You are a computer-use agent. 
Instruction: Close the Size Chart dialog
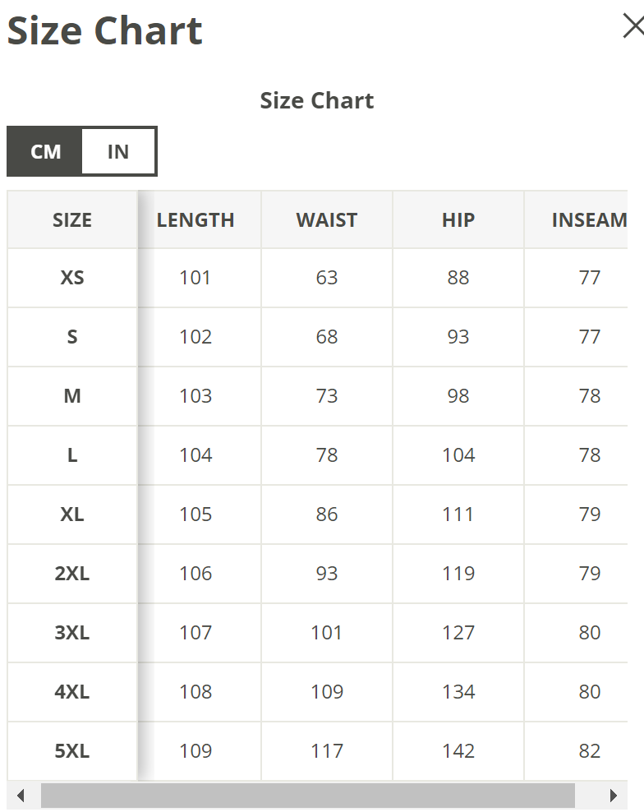(x=633, y=26)
